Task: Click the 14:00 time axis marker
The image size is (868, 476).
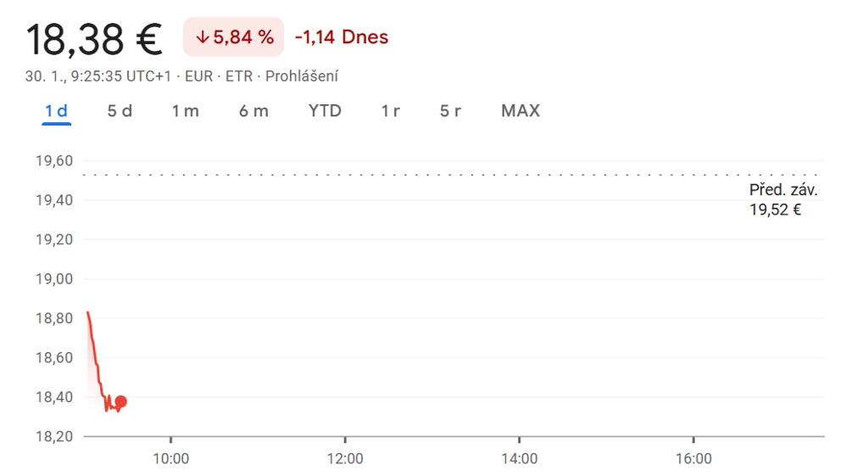Action: pyautogui.click(x=520, y=458)
